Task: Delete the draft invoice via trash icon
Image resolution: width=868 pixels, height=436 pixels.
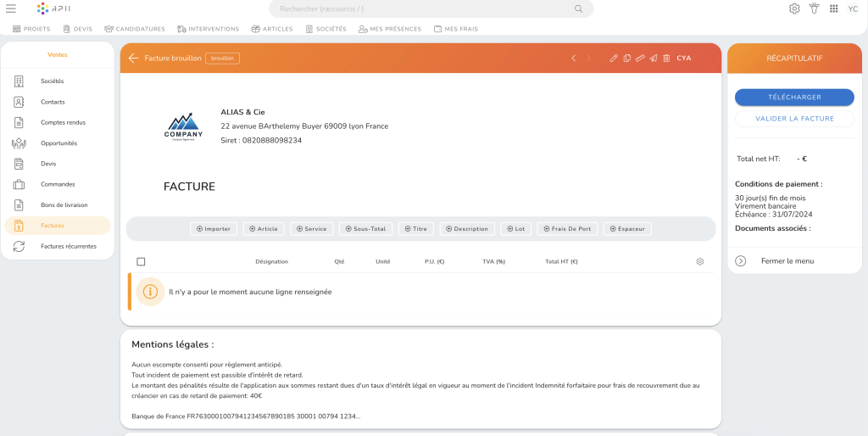Action: click(x=666, y=59)
